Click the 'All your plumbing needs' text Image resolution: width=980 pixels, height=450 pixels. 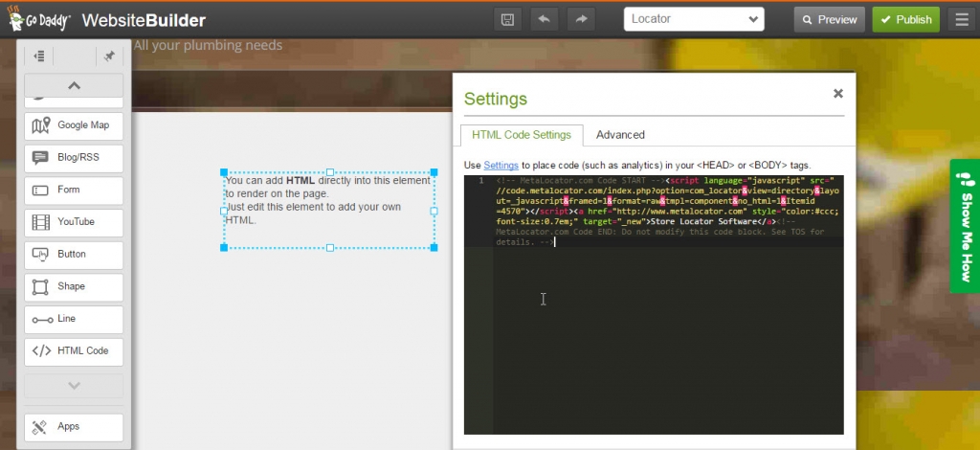208,46
